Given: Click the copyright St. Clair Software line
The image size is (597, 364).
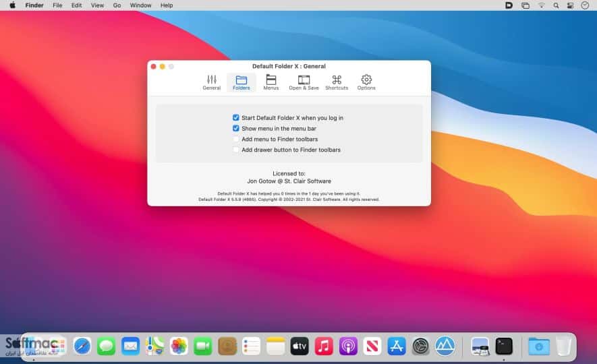Looking at the screenshot, I should click(x=289, y=200).
